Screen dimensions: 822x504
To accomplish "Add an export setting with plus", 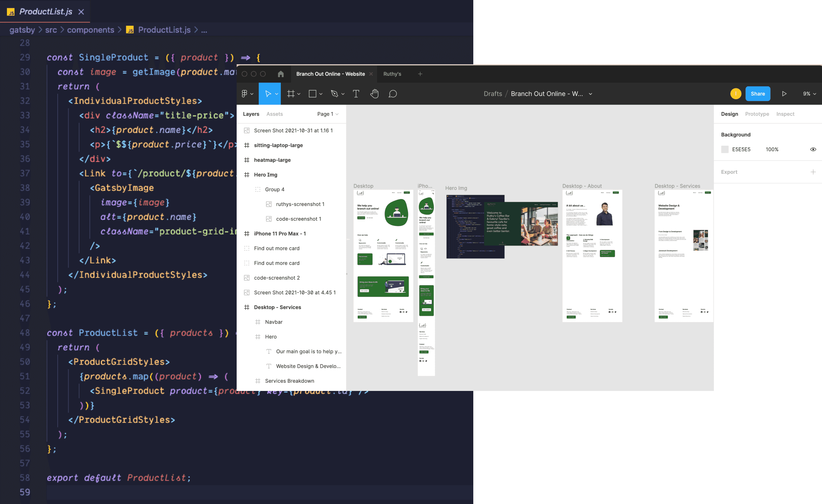I will (x=813, y=172).
